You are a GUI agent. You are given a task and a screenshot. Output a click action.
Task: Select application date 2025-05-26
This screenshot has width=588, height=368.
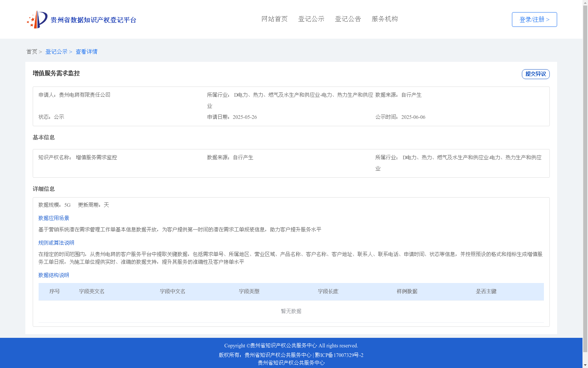coord(245,117)
